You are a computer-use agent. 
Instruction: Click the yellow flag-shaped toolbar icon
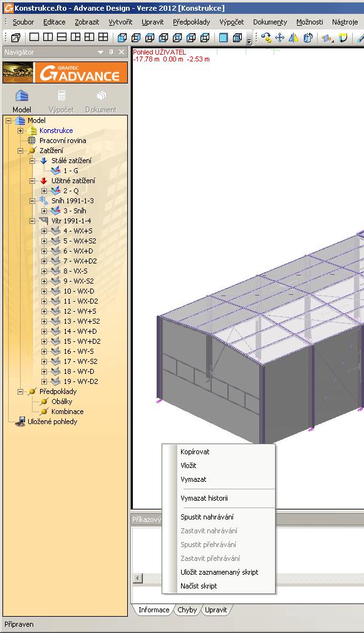[343, 38]
